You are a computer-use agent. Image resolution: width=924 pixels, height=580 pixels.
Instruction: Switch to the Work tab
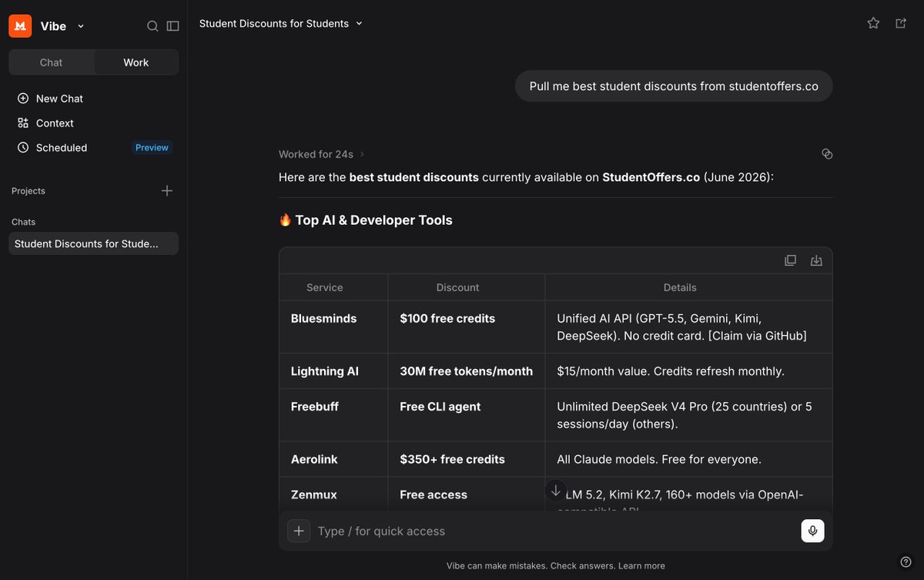point(136,62)
